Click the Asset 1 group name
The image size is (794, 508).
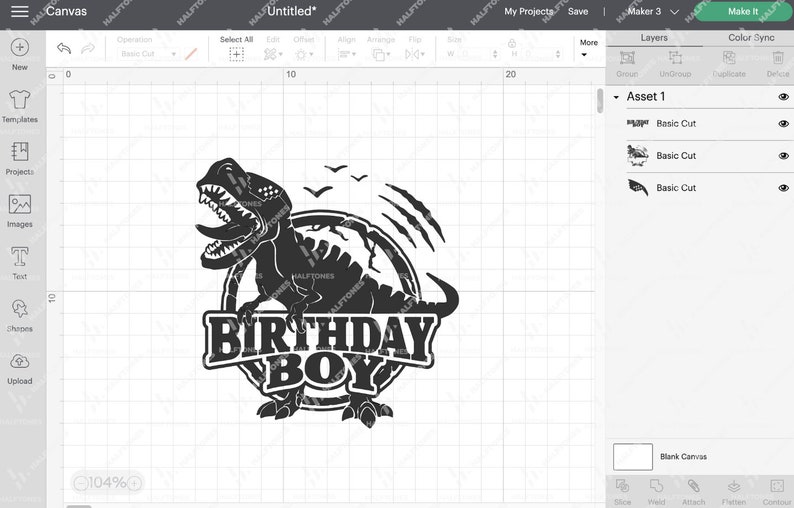[x=646, y=96]
